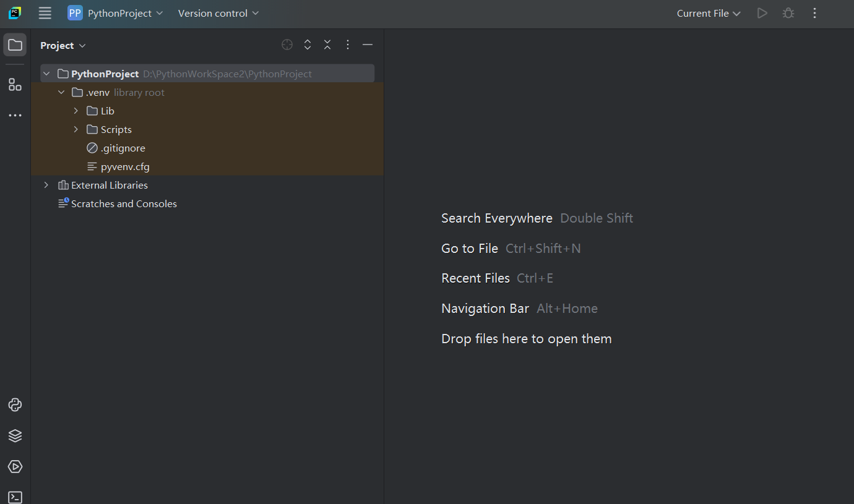
Task: Click Select Opened File crosshair icon
Action: click(x=287, y=45)
